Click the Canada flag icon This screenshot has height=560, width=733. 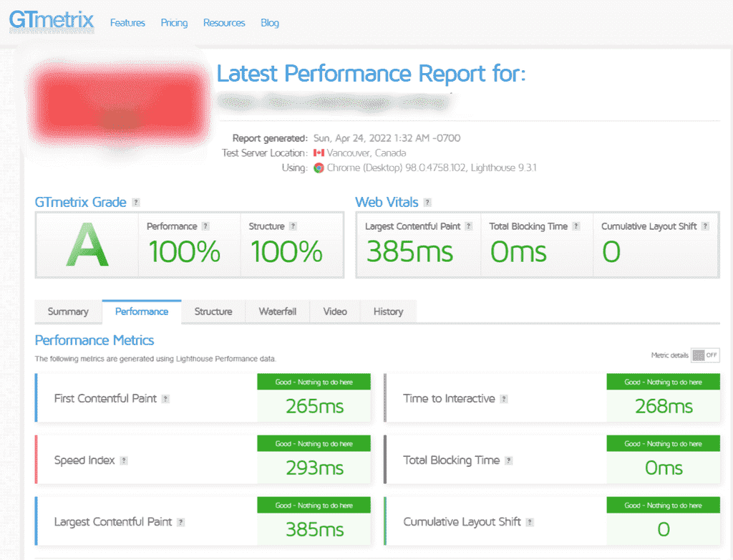coord(319,153)
